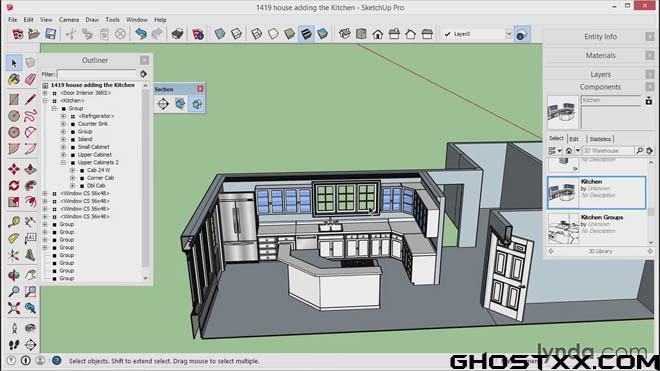Pick the Eraser tool
This screenshot has width=660, height=371.
point(30,79)
